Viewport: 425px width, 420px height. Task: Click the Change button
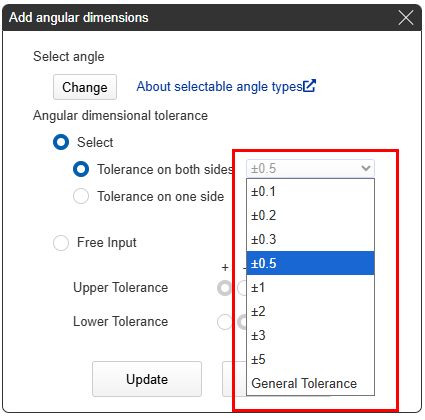click(85, 87)
